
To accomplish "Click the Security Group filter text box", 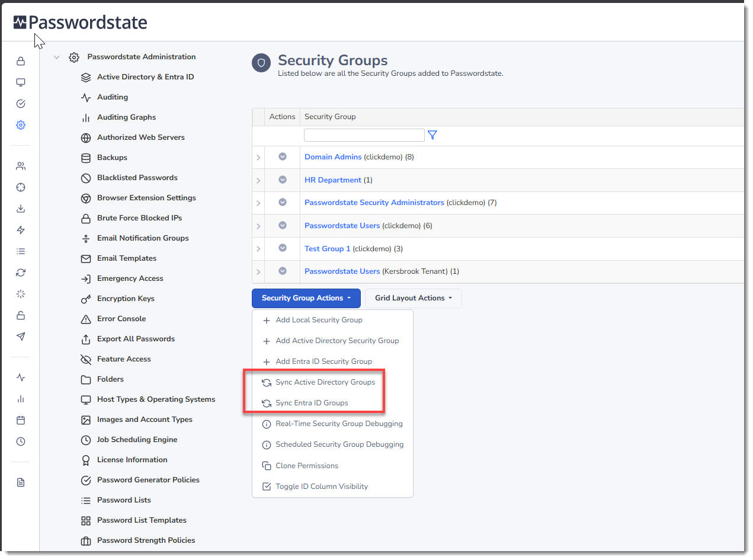I will [x=364, y=135].
